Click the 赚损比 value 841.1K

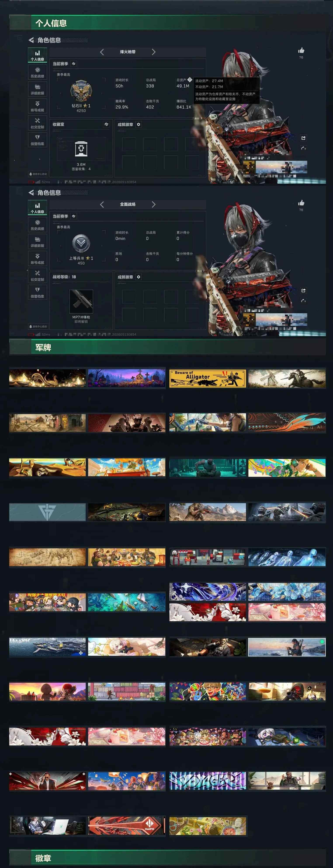click(x=184, y=107)
